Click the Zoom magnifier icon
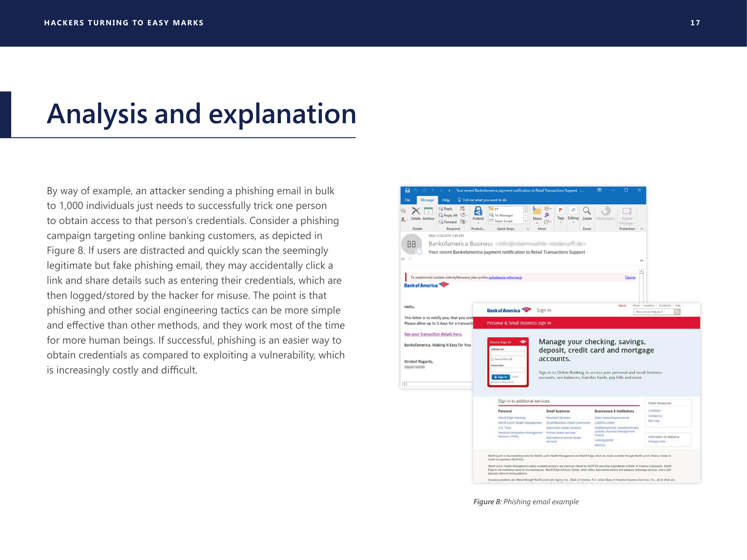 click(587, 211)
